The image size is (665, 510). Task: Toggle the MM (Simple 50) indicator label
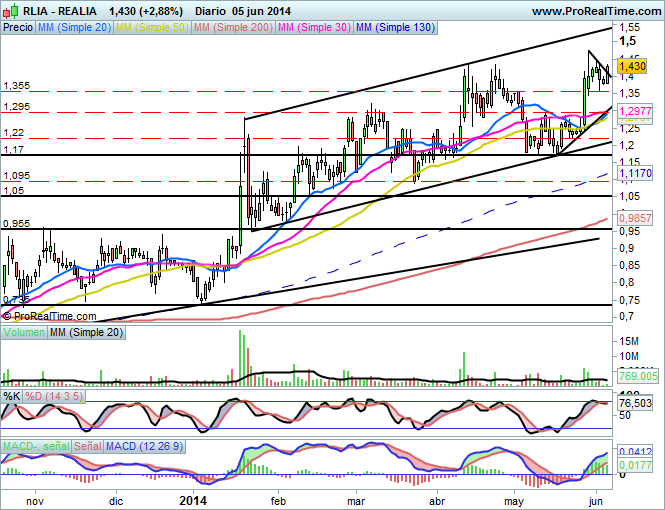point(150,28)
